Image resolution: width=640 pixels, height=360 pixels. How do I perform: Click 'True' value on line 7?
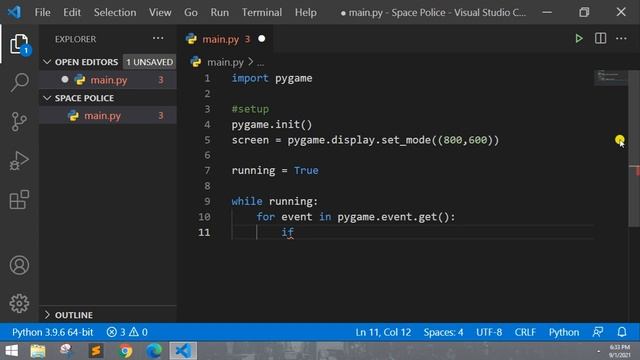click(306, 171)
